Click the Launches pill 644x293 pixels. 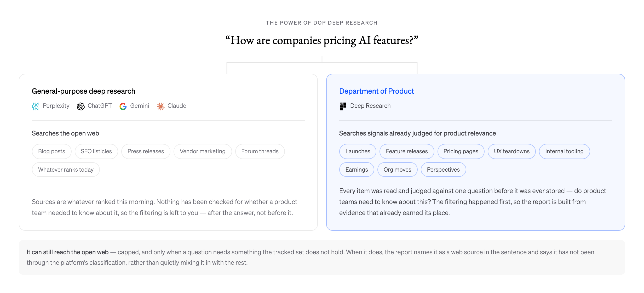(358, 151)
